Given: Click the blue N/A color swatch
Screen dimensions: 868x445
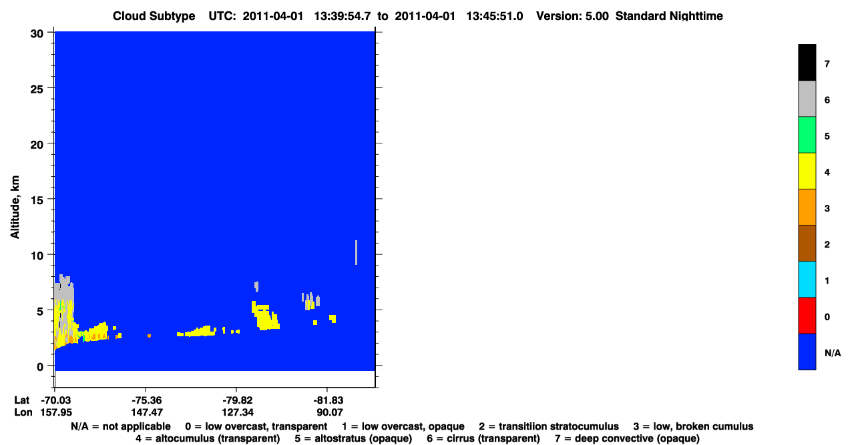Looking at the screenshot, I should tap(807, 351).
